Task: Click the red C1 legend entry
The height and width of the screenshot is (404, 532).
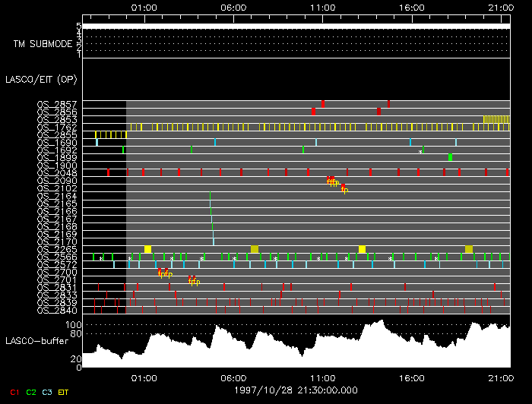Action: click(x=13, y=391)
